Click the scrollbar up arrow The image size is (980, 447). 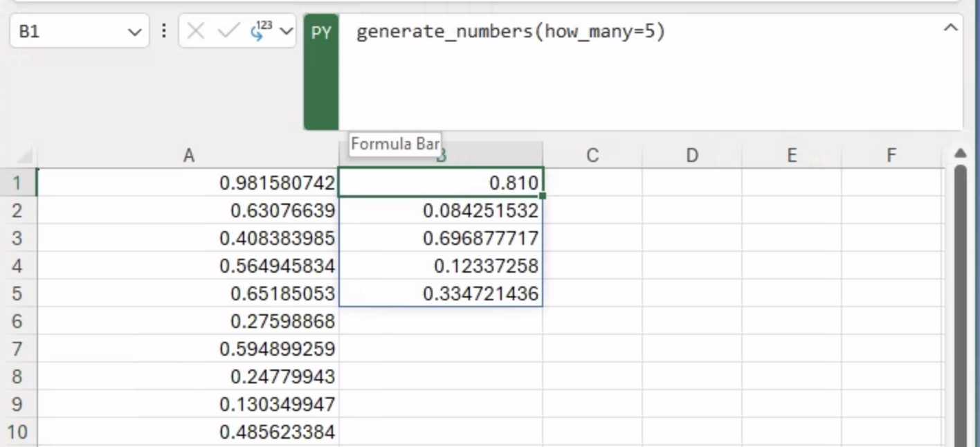click(959, 153)
